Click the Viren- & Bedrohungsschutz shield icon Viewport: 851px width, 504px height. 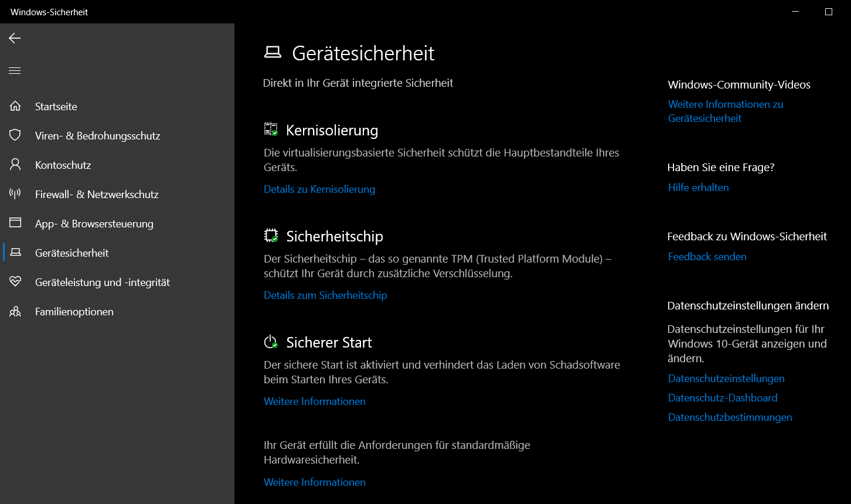coord(15,135)
